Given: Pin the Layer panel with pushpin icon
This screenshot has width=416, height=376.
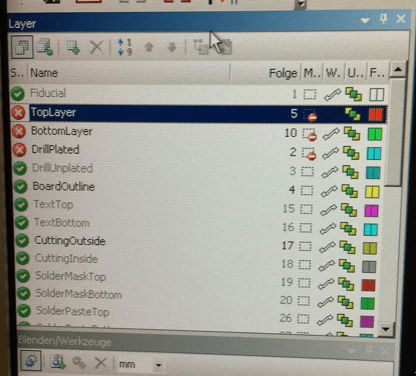Looking at the screenshot, I should pyautogui.click(x=383, y=19).
